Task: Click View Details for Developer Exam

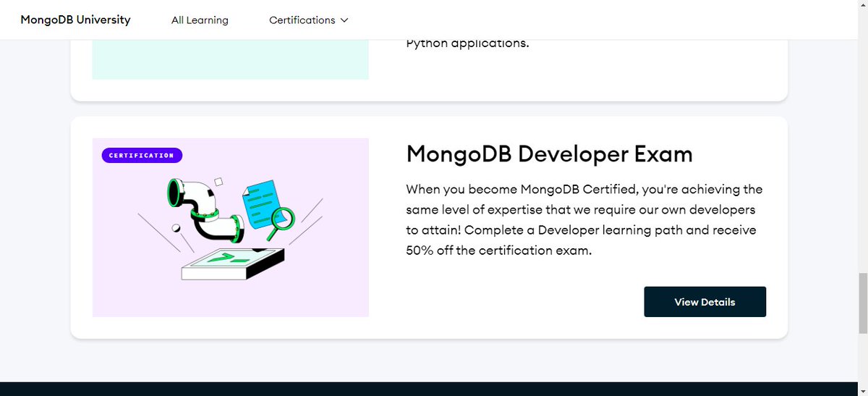Action: pyautogui.click(x=705, y=302)
